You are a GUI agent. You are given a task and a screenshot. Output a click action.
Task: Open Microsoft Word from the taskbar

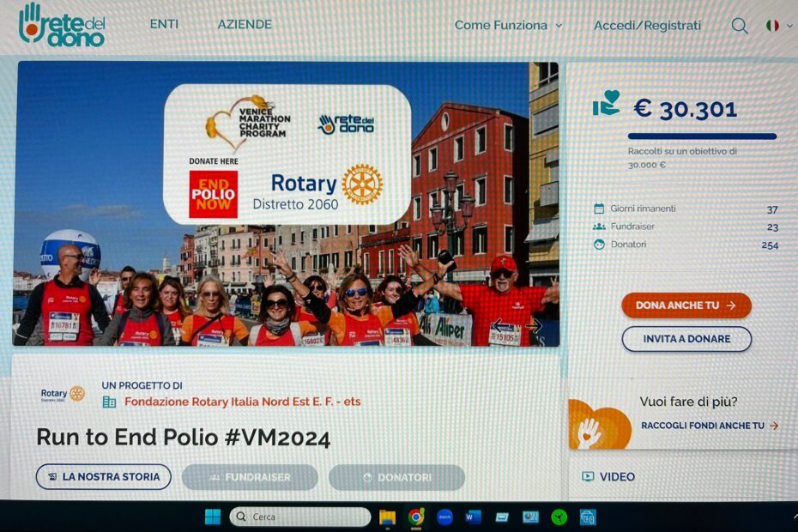tap(473, 517)
